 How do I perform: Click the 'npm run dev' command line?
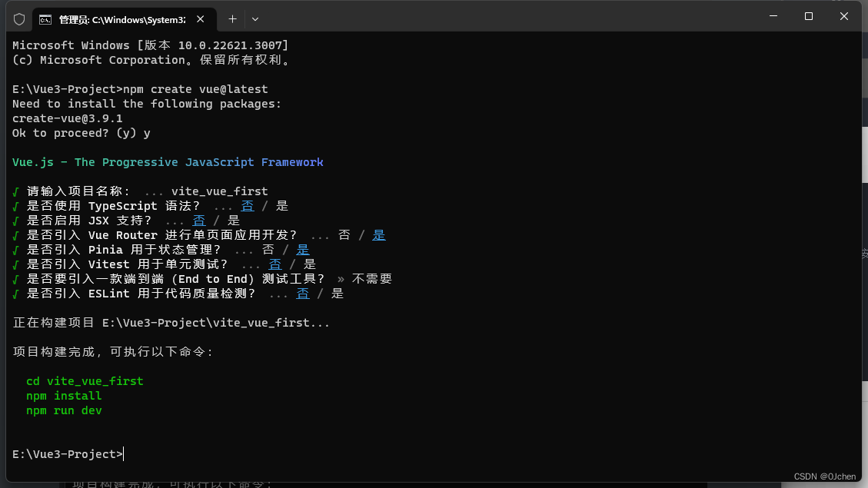click(65, 410)
